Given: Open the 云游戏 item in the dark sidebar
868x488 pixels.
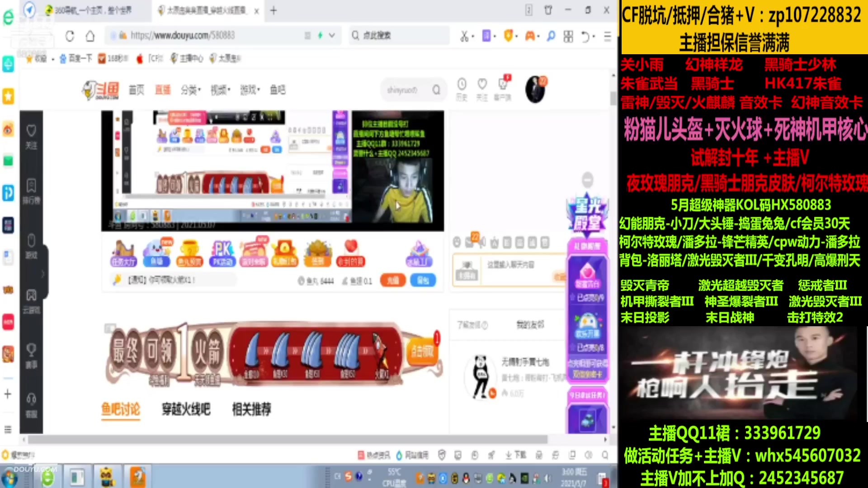Looking at the screenshot, I should pyautogui.click(x=31, y=301).
